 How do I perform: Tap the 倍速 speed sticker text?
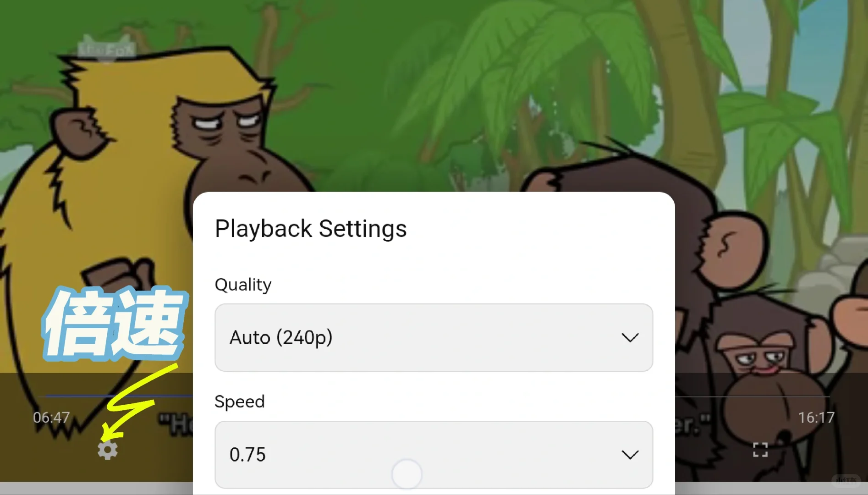(x=115, y=323)
